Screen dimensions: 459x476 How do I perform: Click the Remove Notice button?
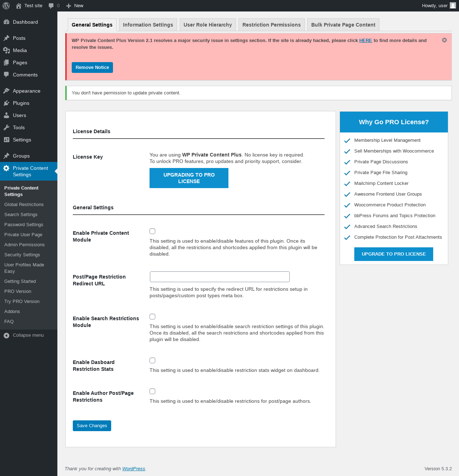point(92,67)
